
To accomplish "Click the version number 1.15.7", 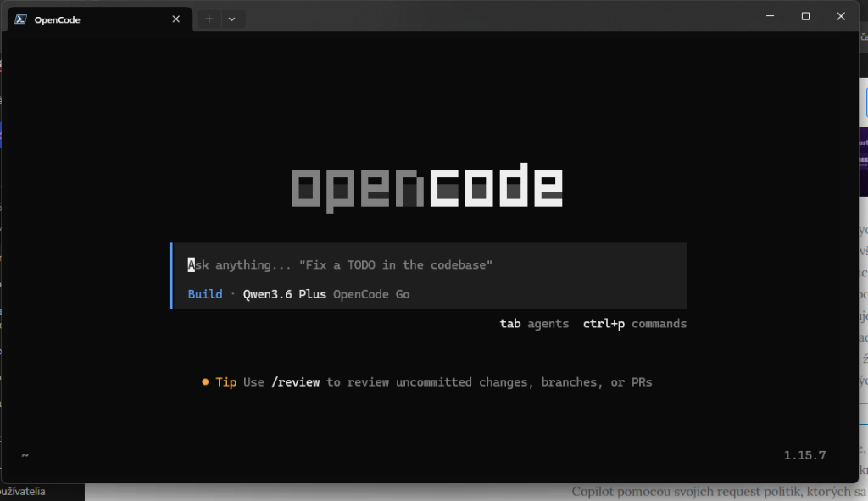I will (805, 455).
